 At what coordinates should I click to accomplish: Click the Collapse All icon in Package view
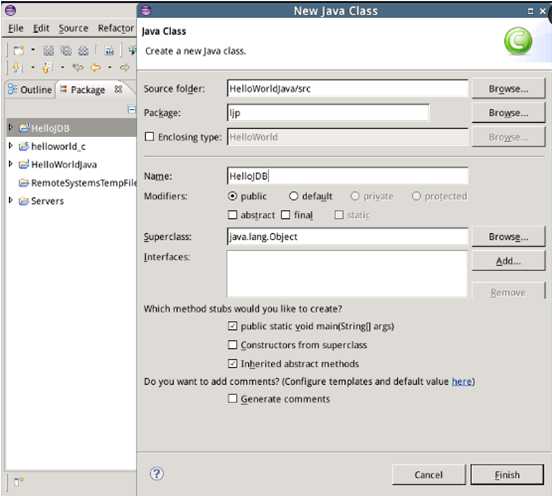132,110
